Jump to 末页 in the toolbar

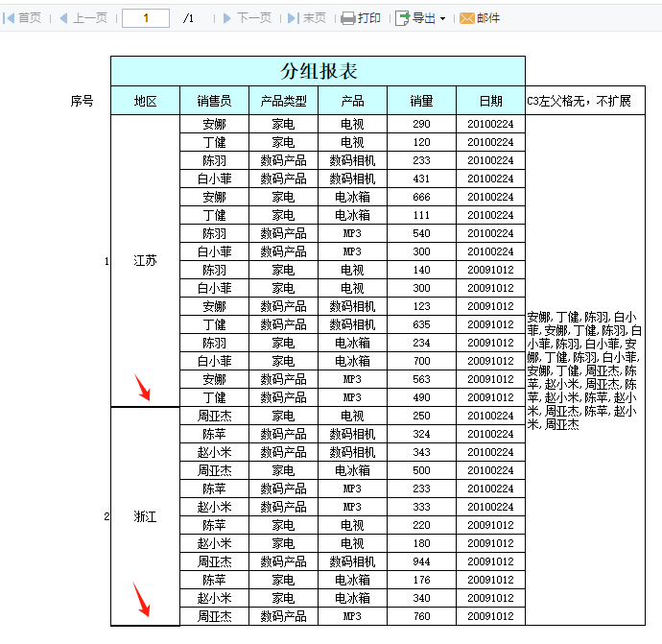point(315,18)
